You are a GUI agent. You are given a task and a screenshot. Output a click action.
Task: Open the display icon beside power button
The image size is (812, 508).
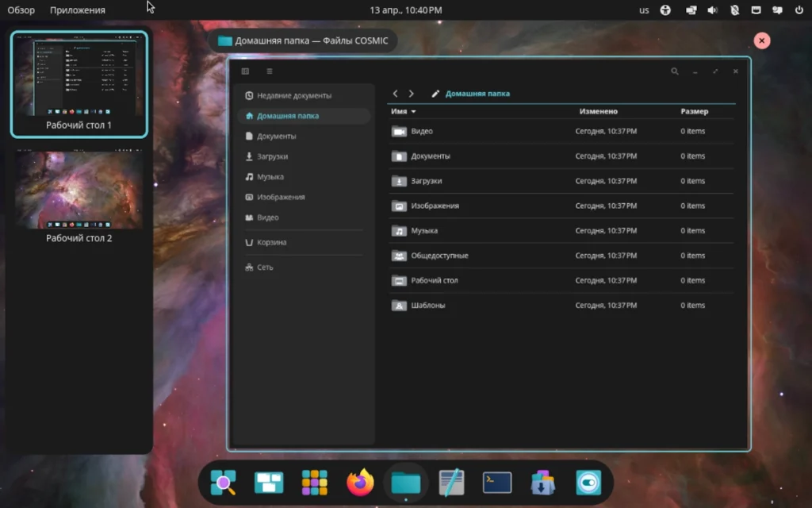(x=777, y=10)
